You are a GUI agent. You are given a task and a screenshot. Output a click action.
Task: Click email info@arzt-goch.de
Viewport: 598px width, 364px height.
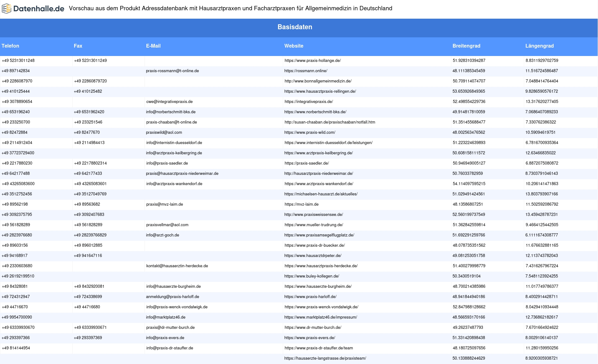[163, 235]
